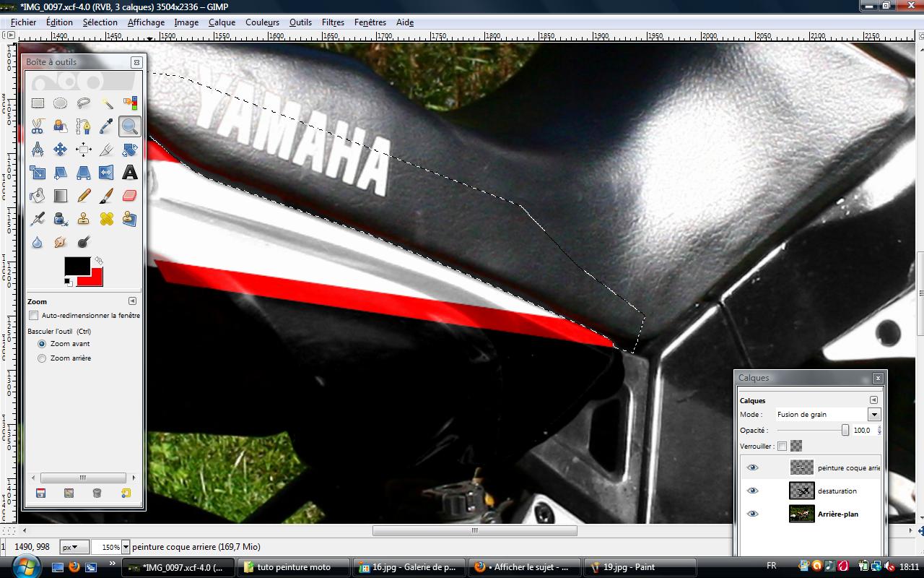Select the Clone stamp tool
The width and height of the screenshot is (924, 578).
tap(84, 219)
